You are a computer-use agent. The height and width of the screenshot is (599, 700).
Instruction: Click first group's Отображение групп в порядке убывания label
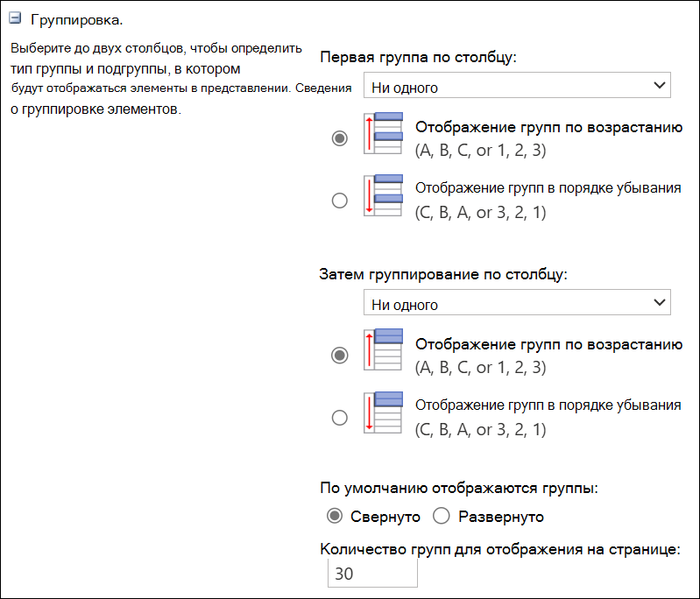(548, 188)
